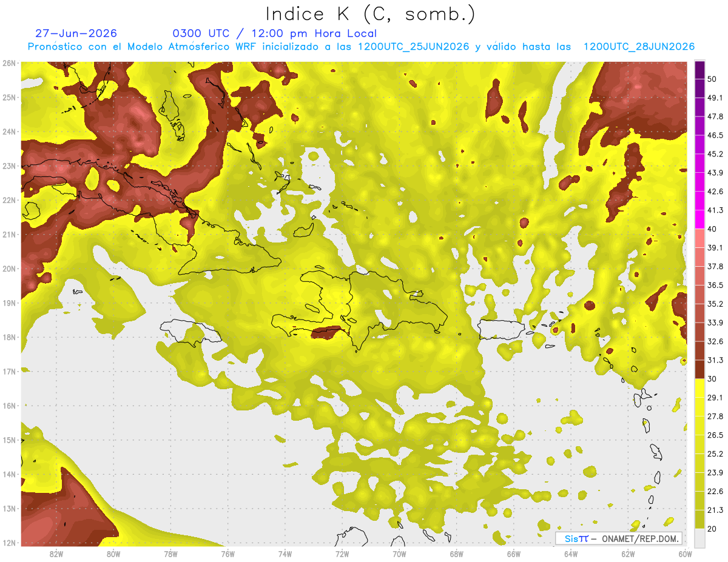Click colorbar value "45.2"
This screenshot has width=728, height=562.
pos(715,154)
